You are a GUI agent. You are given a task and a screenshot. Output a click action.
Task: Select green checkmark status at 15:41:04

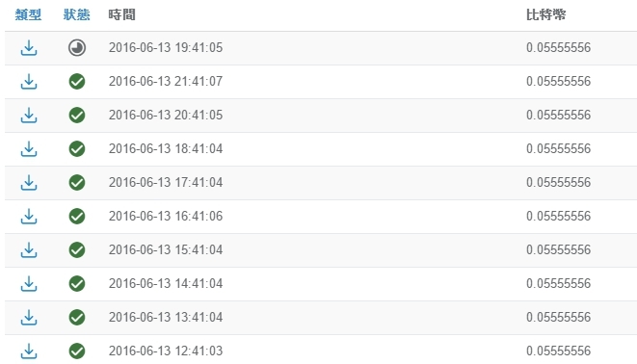click(x=77, y=250)
